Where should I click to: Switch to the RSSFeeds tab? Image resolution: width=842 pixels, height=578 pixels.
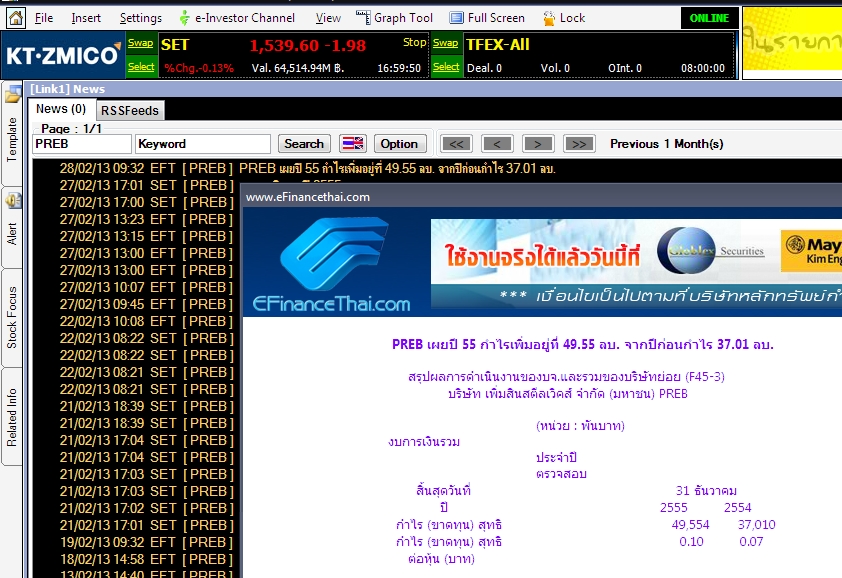(x=130, y=111)
